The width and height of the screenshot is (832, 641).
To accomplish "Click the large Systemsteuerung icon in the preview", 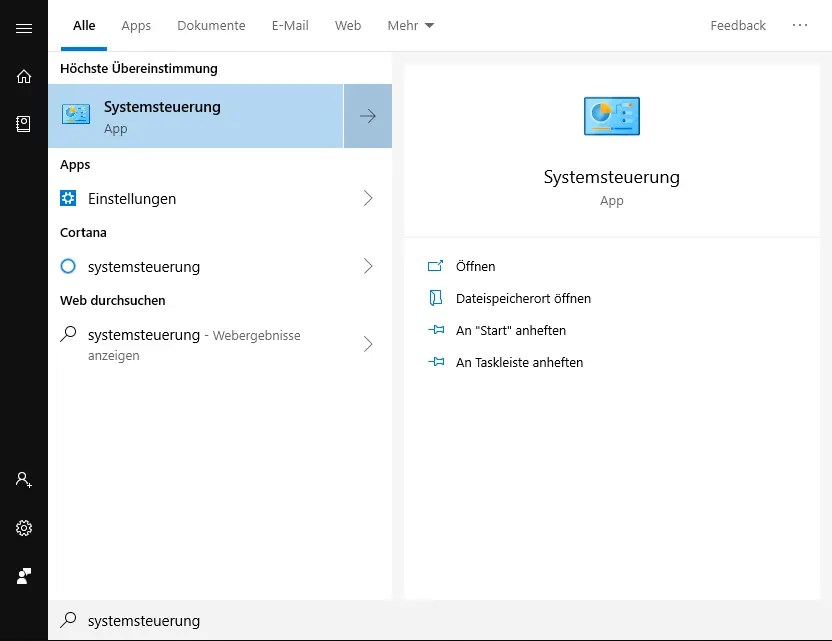I will pyautogui.click(x=611, y=115).
